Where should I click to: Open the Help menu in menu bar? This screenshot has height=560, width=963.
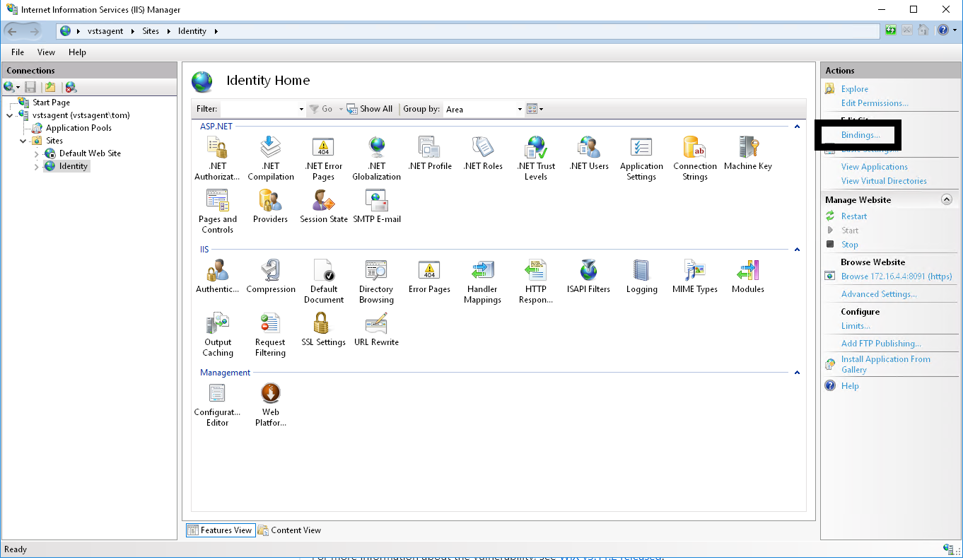pyautogui.click(x=77, y=52)
